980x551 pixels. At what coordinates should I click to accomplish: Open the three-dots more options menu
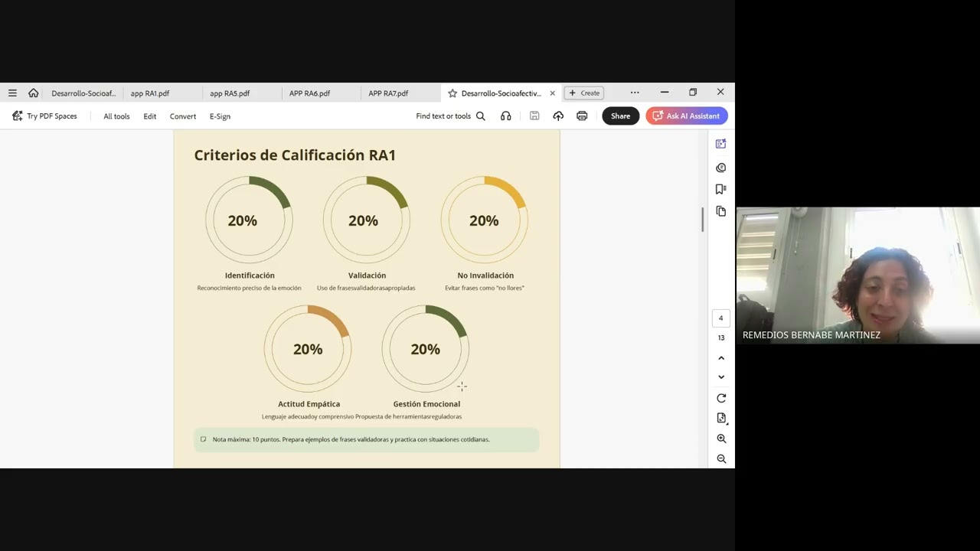pos(635,93)
